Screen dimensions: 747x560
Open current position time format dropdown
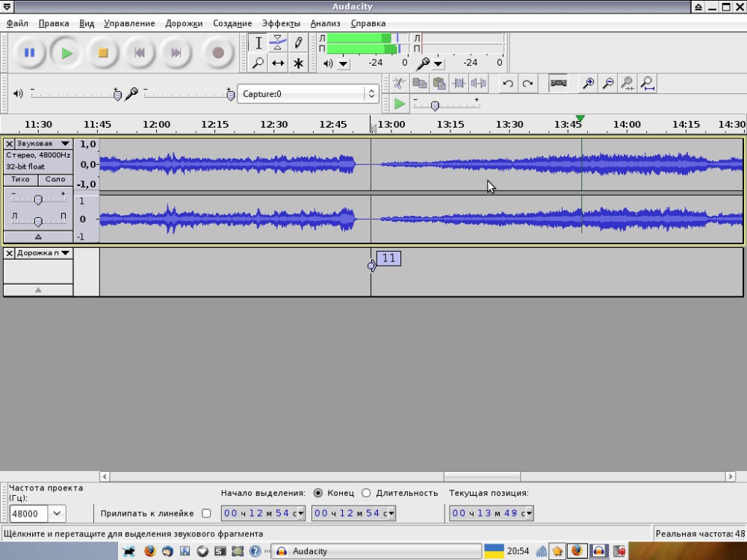coord(530,514)
